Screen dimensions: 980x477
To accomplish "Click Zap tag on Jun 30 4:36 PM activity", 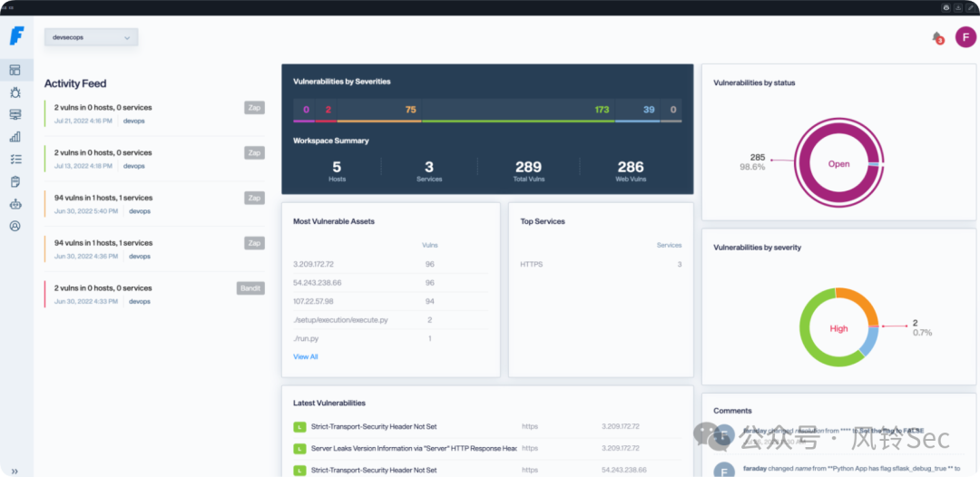I will click(x=254, y=243).
